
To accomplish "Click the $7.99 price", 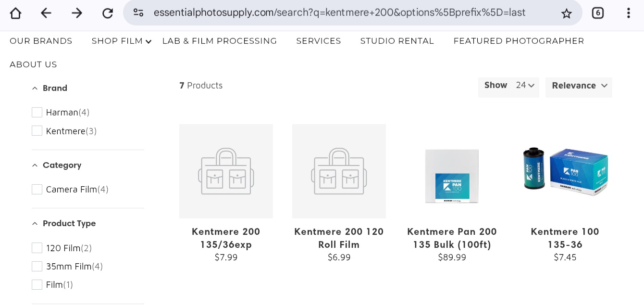I will click(x=226, y=257).
